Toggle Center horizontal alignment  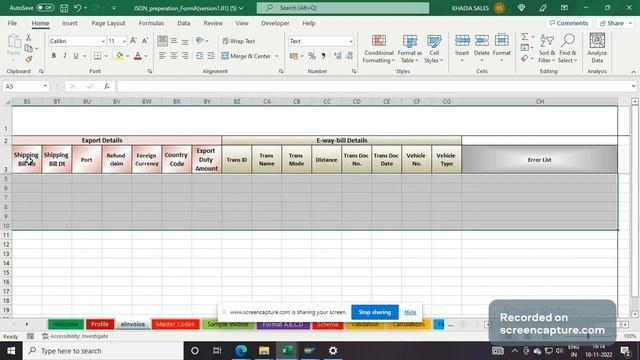pos(174,56)
